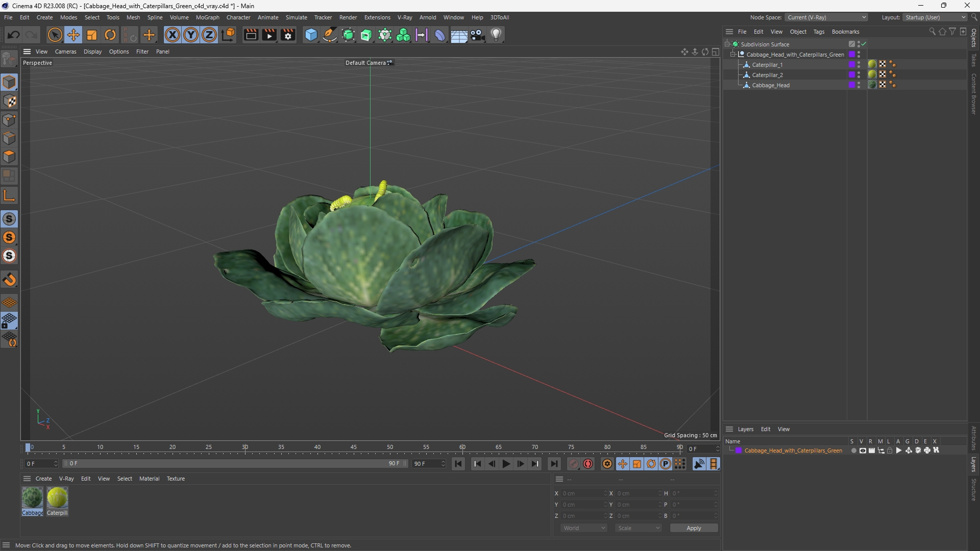This screenshot has height=551, width=980.
Task: Select Caterpillar_1 object in tree
Action: 767,65
